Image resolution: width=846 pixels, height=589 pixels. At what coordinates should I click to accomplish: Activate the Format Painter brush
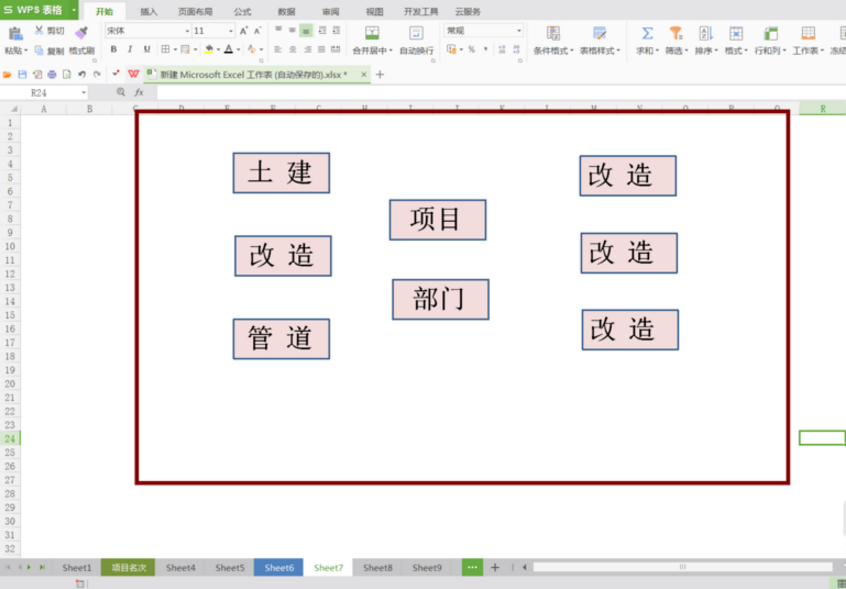[81, 33]
